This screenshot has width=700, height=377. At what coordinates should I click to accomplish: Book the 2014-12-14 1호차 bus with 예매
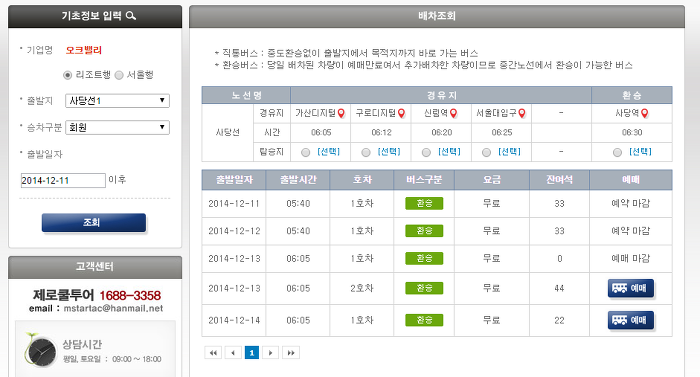point(631,320)
